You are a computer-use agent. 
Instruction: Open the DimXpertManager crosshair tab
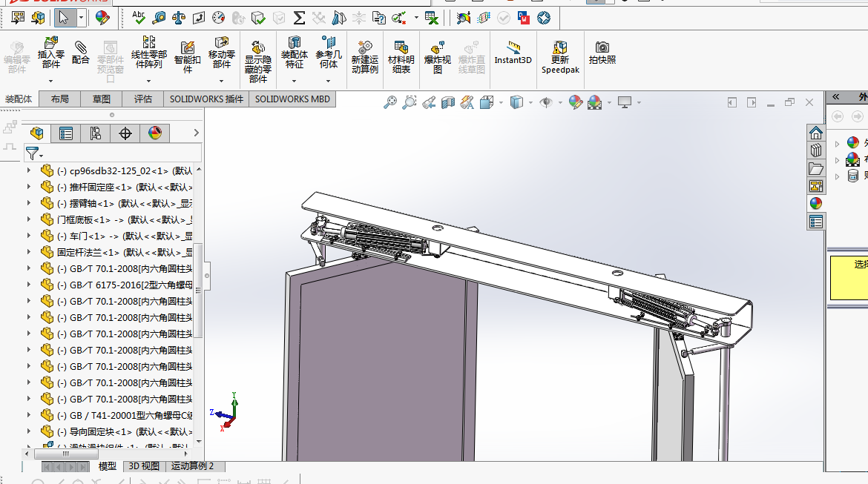tap(125, 133)
